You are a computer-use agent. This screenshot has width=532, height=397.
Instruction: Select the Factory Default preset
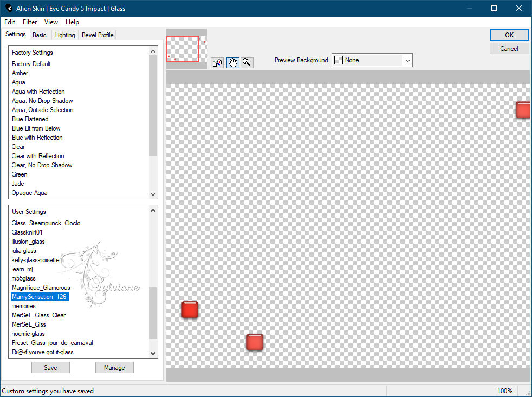tap(31, 64)
